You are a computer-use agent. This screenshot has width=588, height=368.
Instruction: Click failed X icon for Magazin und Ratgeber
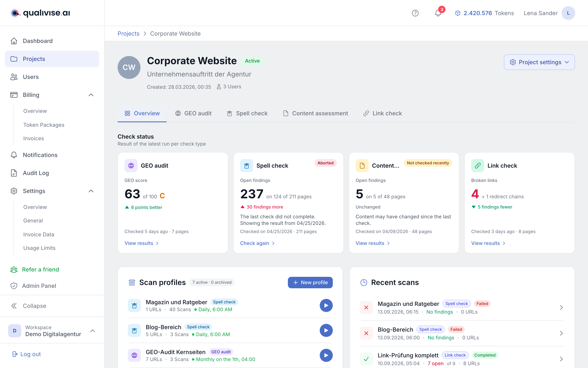pyautogui.click(x=366, y=308)
